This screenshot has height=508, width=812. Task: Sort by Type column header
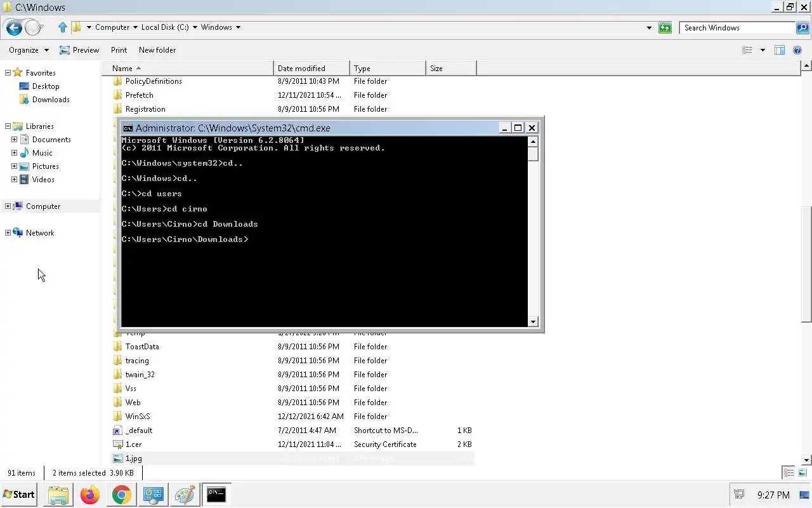(x=388, y=69)
